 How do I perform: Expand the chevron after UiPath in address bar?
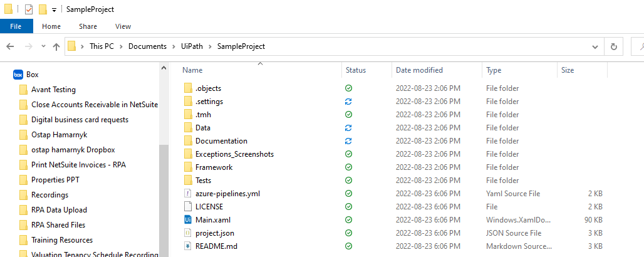click(210, 46)
